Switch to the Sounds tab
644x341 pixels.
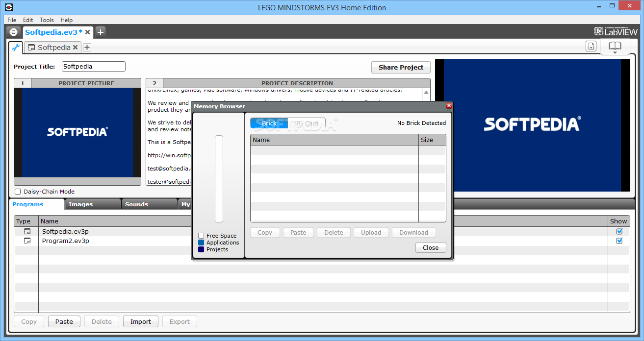coord(149,204)
